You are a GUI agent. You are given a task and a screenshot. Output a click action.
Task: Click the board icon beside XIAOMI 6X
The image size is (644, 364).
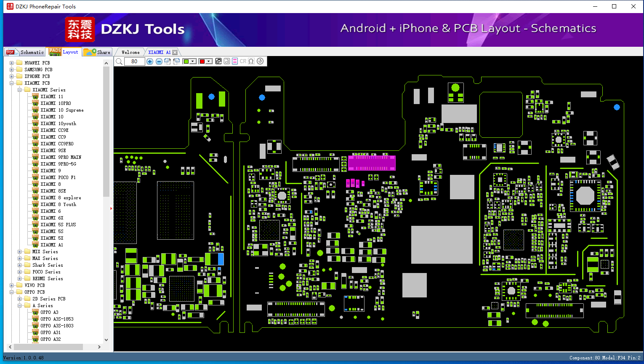[x=35, y=218]
